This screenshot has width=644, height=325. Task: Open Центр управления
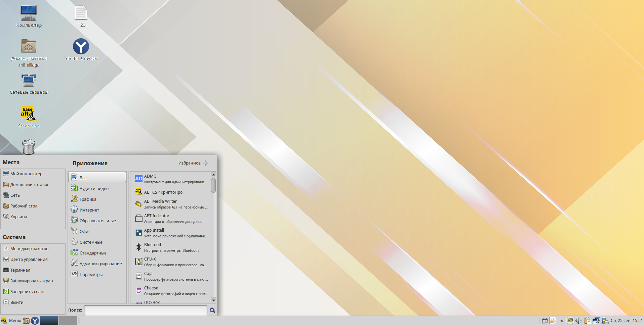coord(33,259)
